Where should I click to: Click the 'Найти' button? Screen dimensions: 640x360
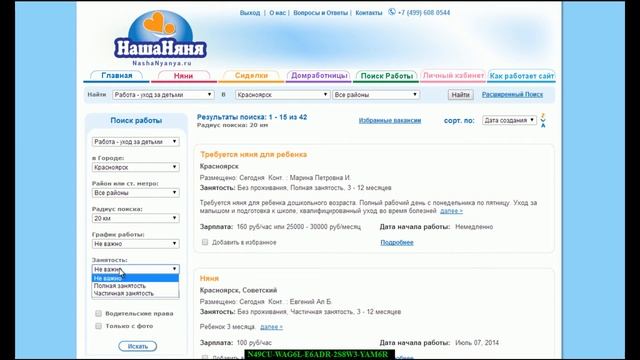[460, 95]
